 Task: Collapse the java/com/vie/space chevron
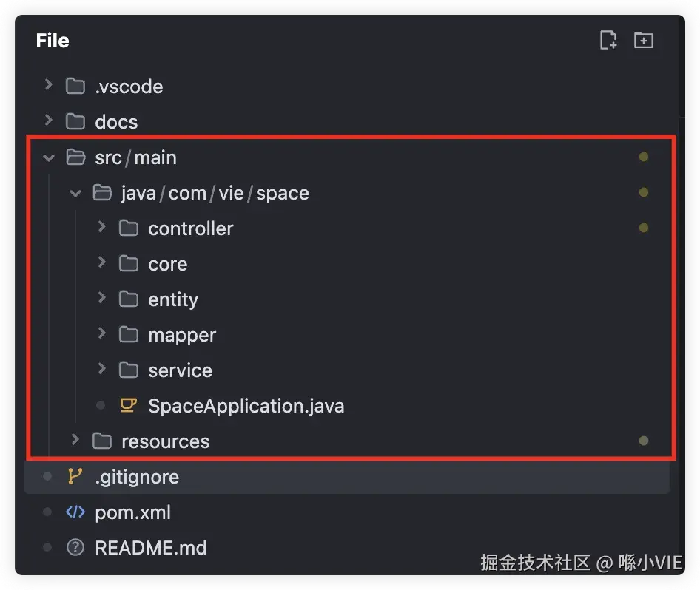(x=75, y=193)
